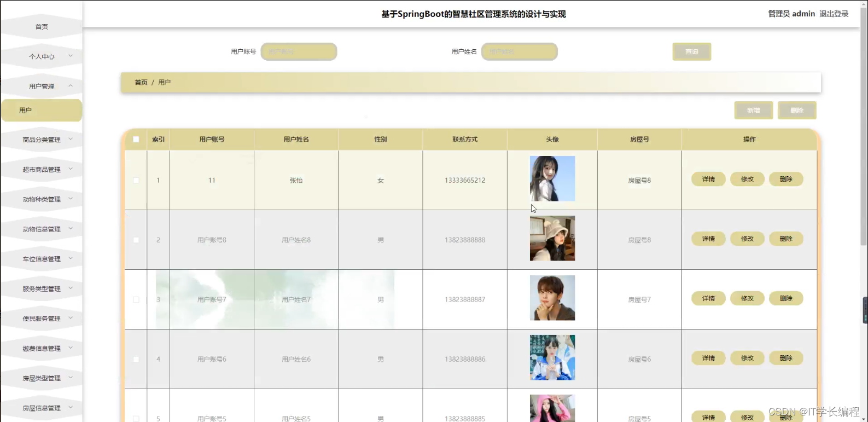Open 详情 for user 张怡
The width and height of the screenshot is (868, 422).
(708, 179)
